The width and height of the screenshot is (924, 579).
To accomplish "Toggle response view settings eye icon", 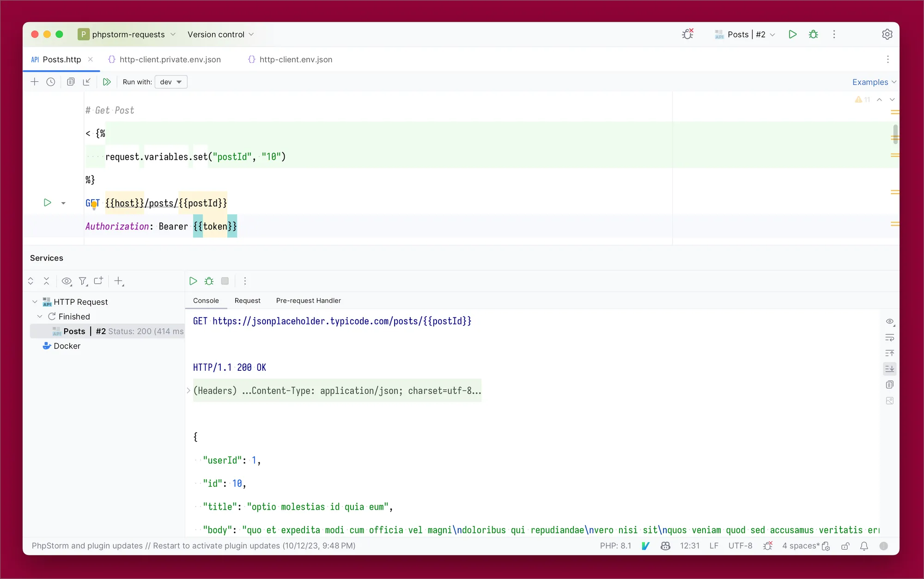I will click(x=890, y=321).
